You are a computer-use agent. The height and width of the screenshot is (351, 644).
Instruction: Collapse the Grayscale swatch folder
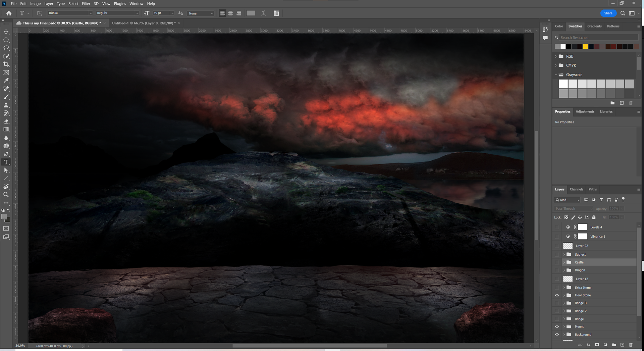click(556, 74)
